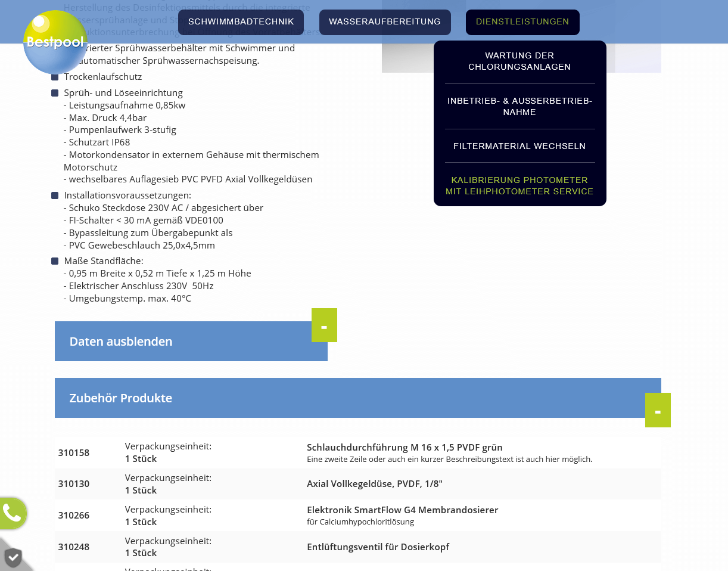Open Entlüftungsventil für Dosierkopf product
Viewport: 728px width, 571px height.
click(x=378, y=547)
